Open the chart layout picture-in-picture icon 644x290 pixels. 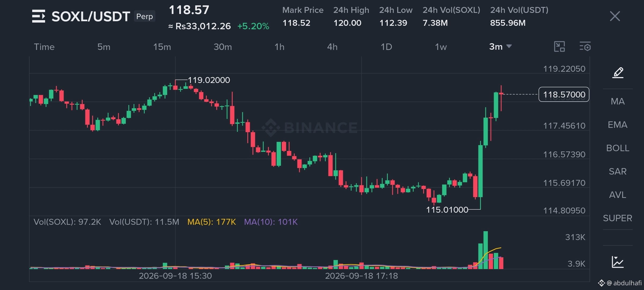pos(559,47)
